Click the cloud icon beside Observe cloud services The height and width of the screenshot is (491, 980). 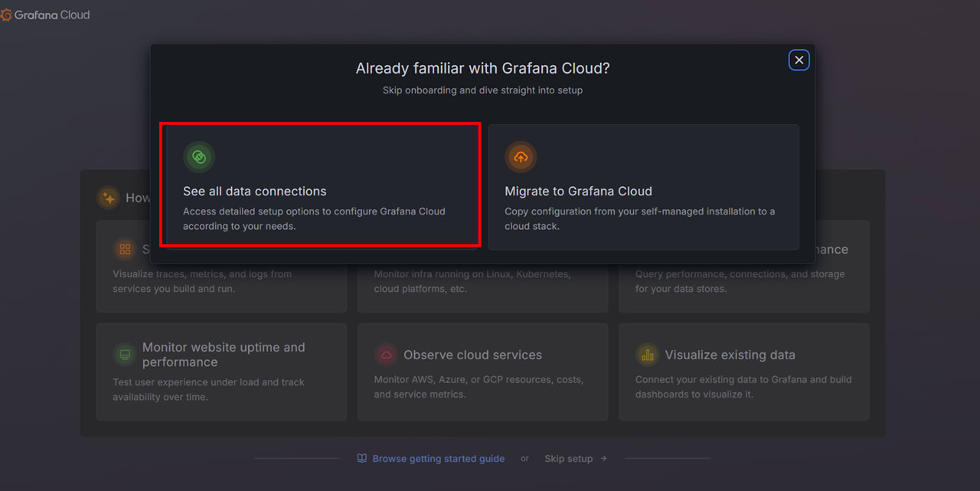coord(386,355)
